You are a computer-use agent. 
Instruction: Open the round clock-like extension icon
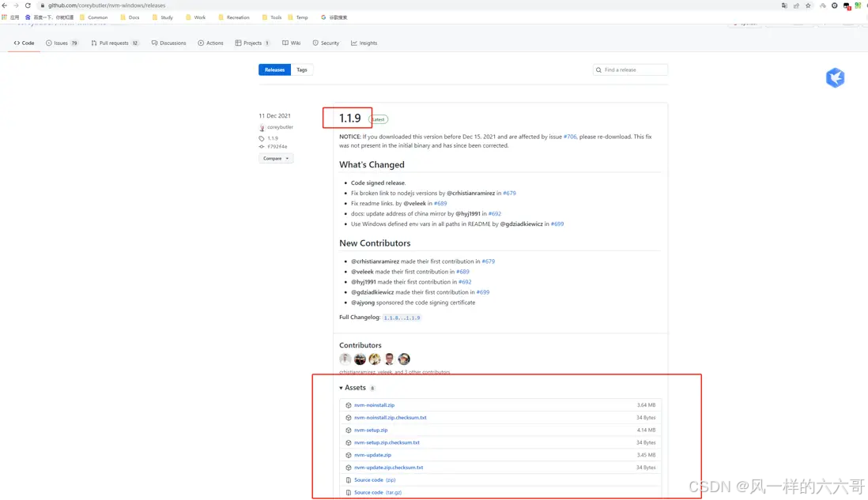(x=834, y=6)
